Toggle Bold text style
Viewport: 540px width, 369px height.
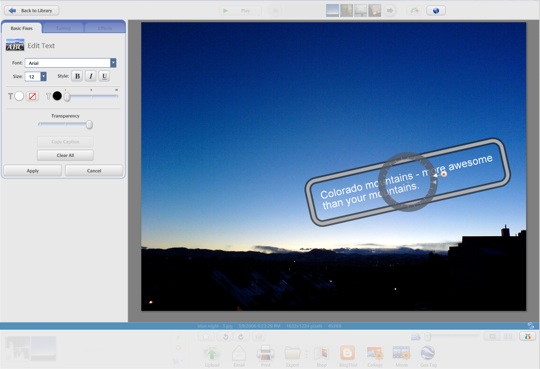77,76
